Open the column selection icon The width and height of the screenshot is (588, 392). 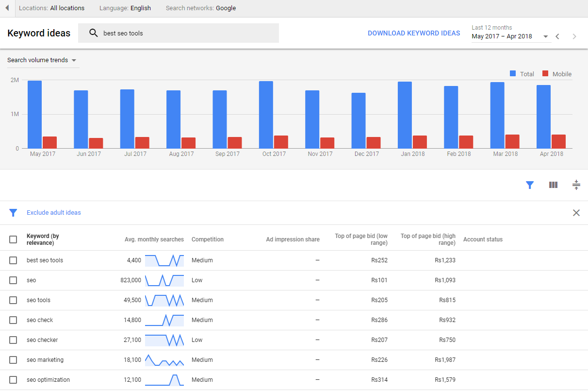[553, 185]
